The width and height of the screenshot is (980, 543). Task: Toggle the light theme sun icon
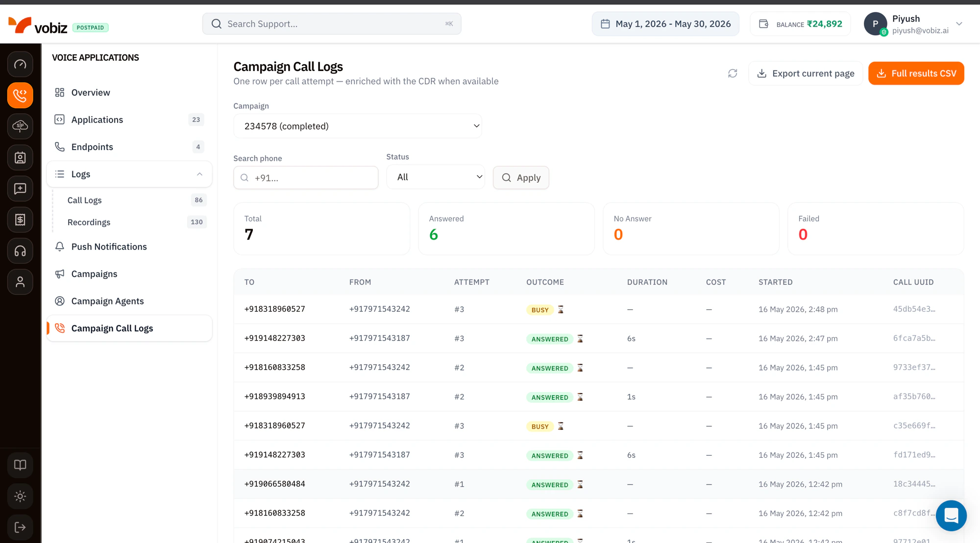pyautogui.click(x=20, y=496)
